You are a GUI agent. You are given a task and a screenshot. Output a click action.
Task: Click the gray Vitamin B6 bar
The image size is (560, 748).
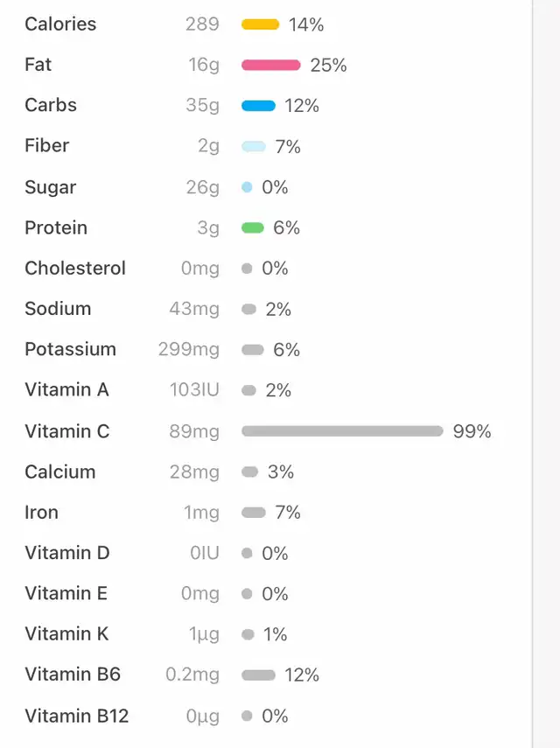pos(258,675)
